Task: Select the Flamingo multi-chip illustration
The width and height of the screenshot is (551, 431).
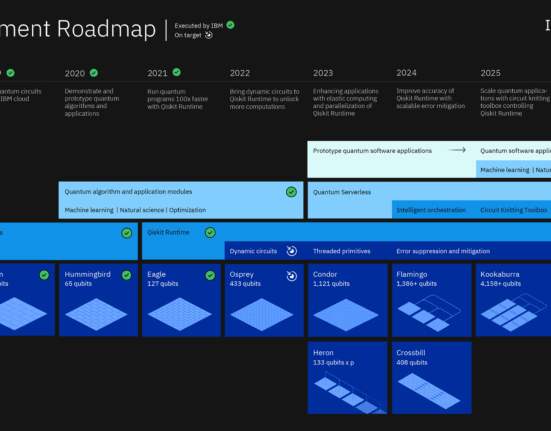Action: [429, 313]
